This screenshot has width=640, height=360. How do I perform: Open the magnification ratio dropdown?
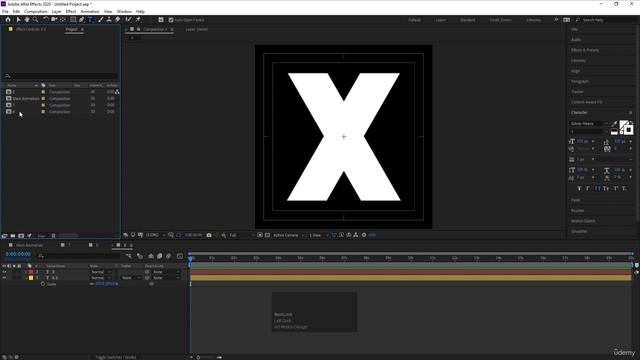pyautogui.click(x=155, y=235)
